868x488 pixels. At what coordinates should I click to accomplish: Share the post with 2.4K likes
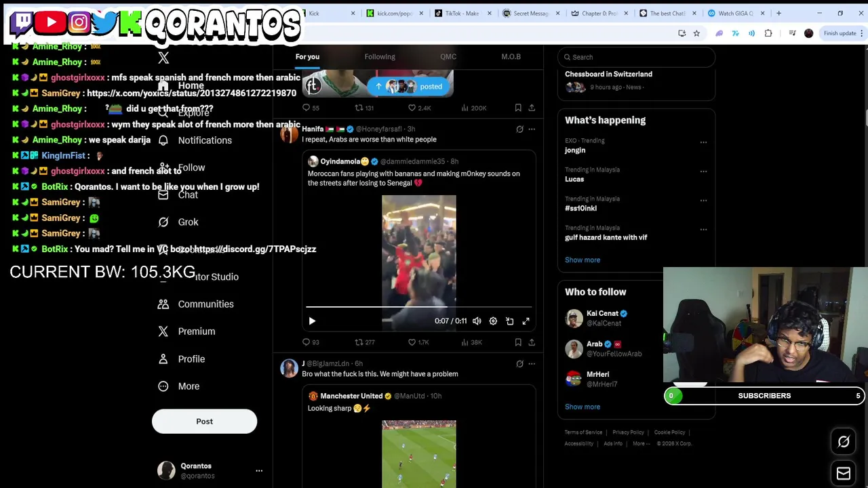click(x=532, y=108)
